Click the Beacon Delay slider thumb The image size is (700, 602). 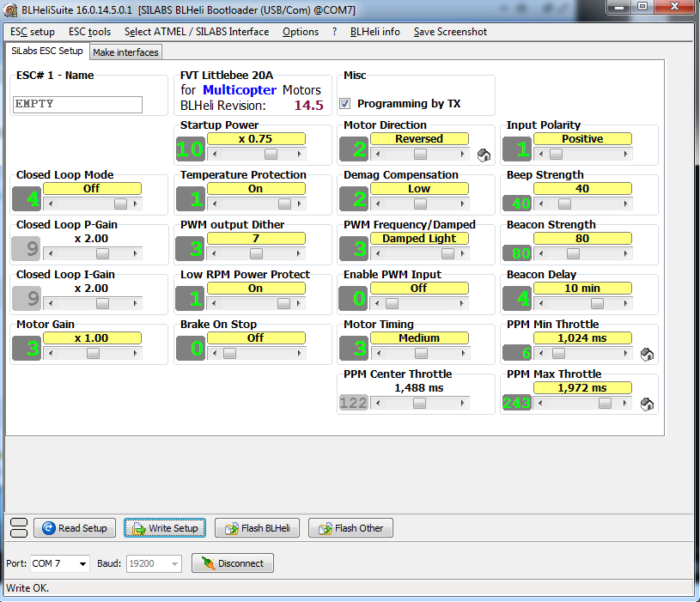[x=597, y=303]
